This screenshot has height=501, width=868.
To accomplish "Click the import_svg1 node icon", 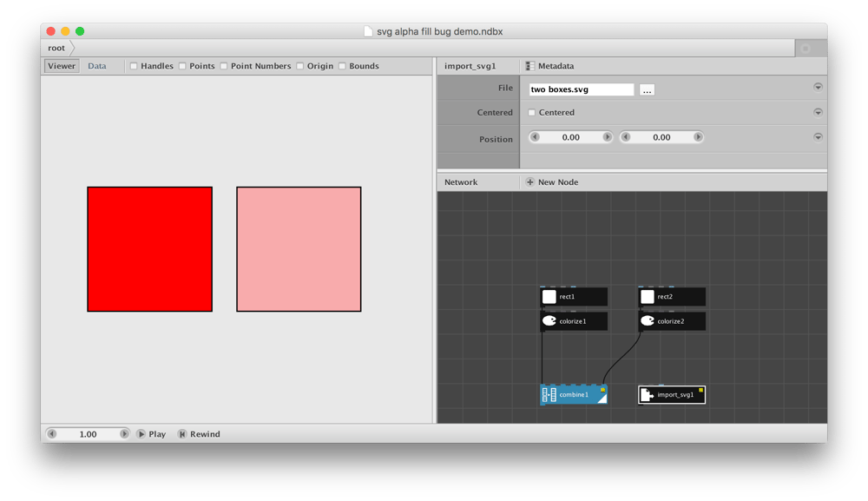I will 648,395.
